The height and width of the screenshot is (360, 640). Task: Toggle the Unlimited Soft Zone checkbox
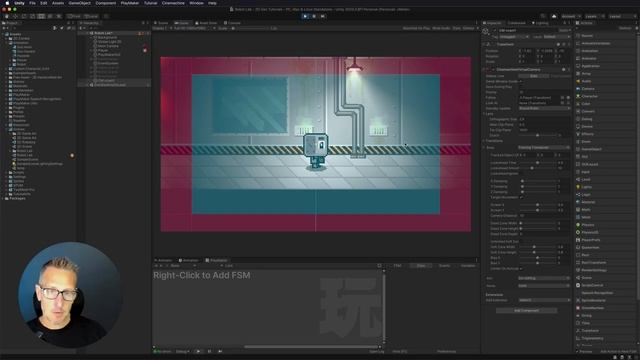[x=521, y=242]
